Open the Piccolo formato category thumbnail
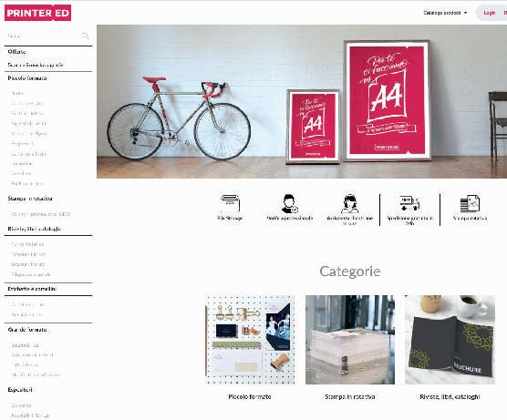The image size is (507, 420). [250, 340]
